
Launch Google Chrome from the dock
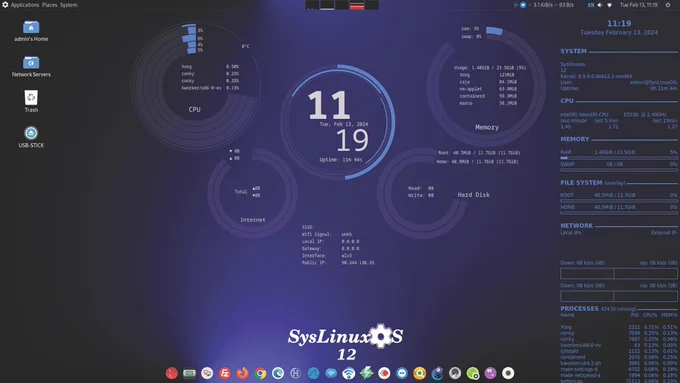coord(260,373)
